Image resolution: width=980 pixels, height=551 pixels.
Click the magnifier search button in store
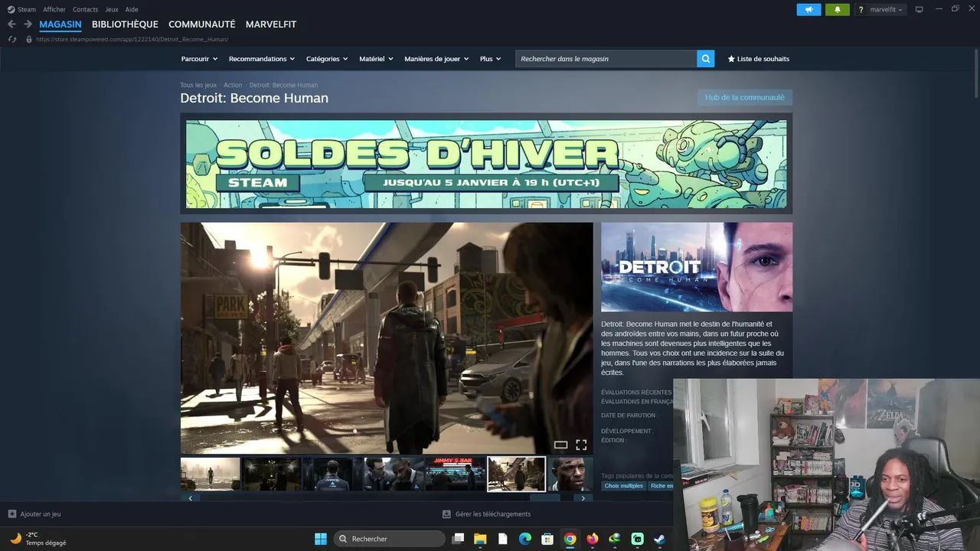pyautogui.click(x=706, y=58)
